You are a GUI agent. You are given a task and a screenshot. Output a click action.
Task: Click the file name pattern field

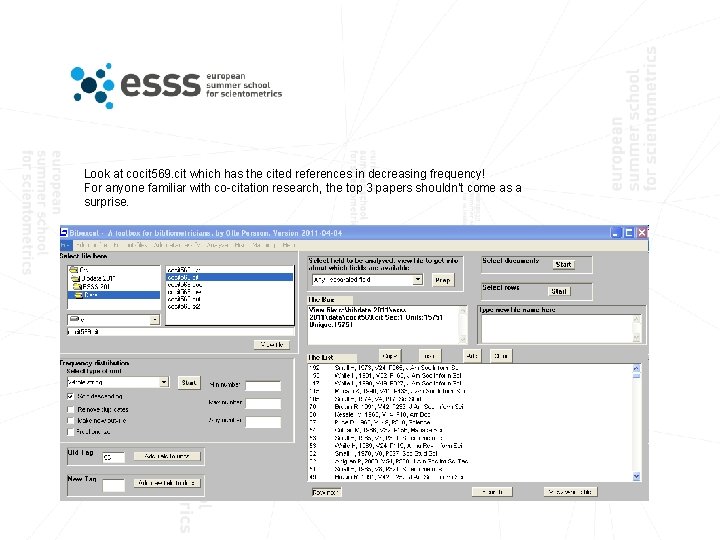click(181, 331)
